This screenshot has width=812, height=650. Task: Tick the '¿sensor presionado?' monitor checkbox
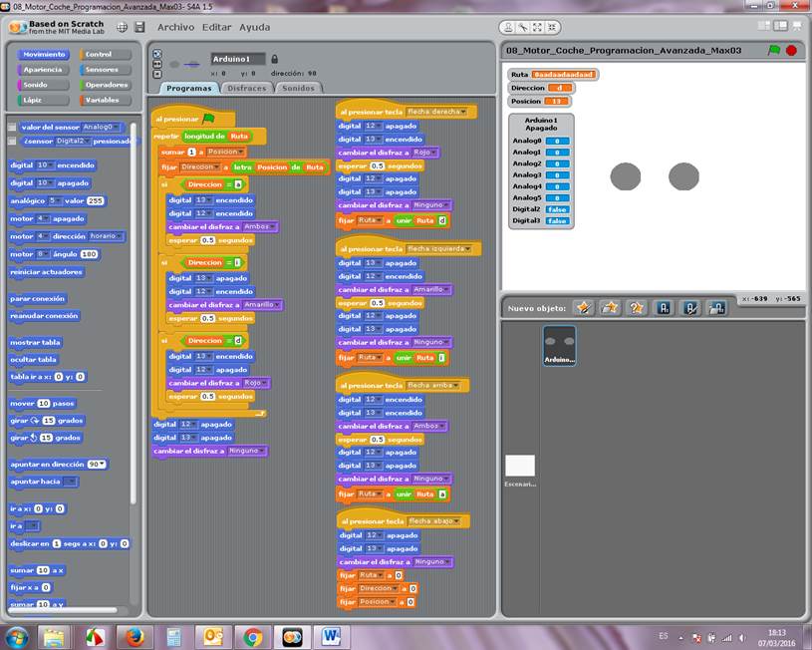tap(12, 141)
